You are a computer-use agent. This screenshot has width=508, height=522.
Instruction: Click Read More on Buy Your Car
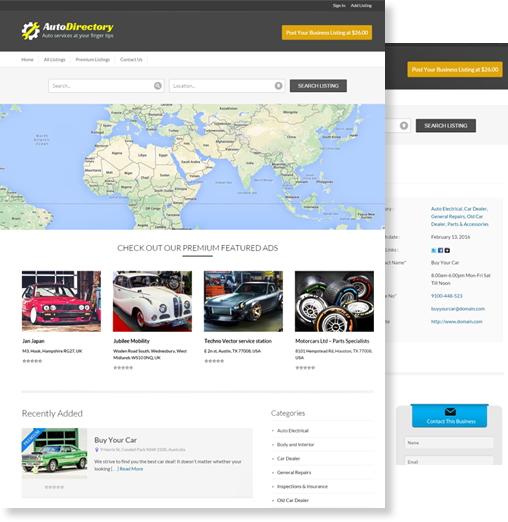(131, 469)
